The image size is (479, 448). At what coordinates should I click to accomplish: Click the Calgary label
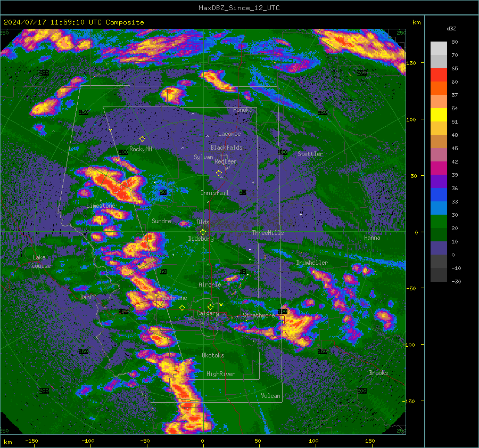point(208,313)
